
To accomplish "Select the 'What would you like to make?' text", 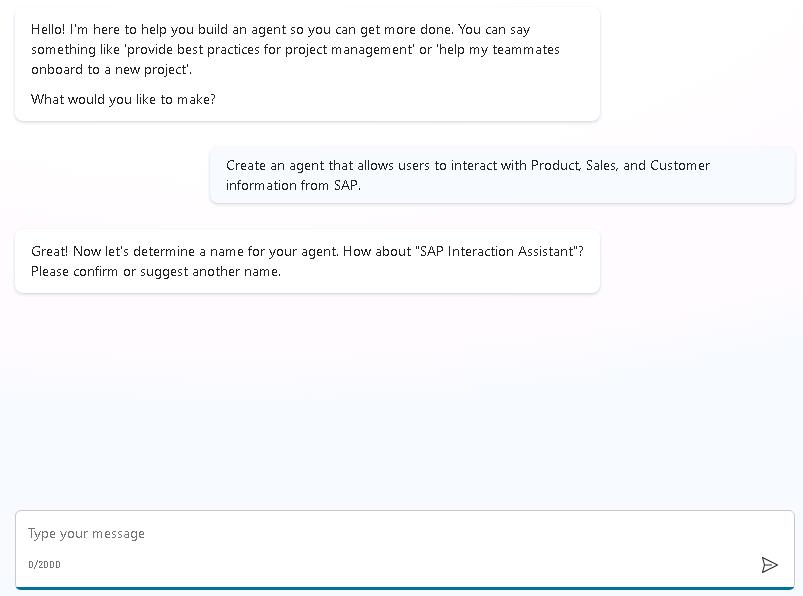I will (x=123, y=99).
